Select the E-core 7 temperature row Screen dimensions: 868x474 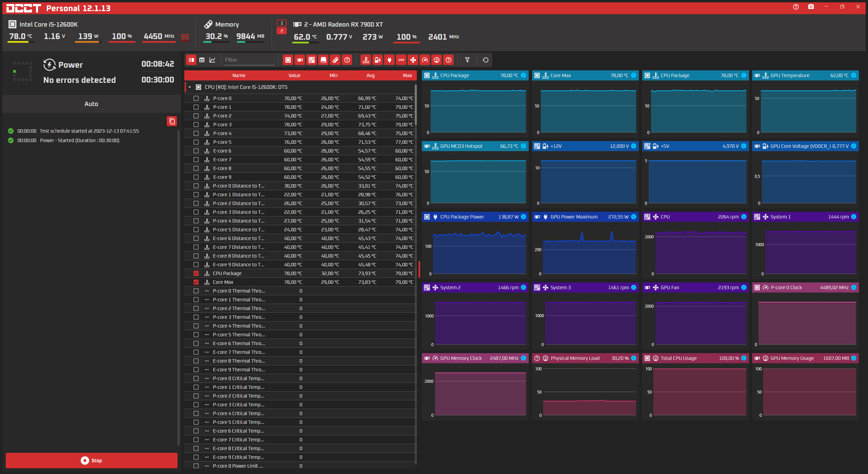tap(300, 160)
